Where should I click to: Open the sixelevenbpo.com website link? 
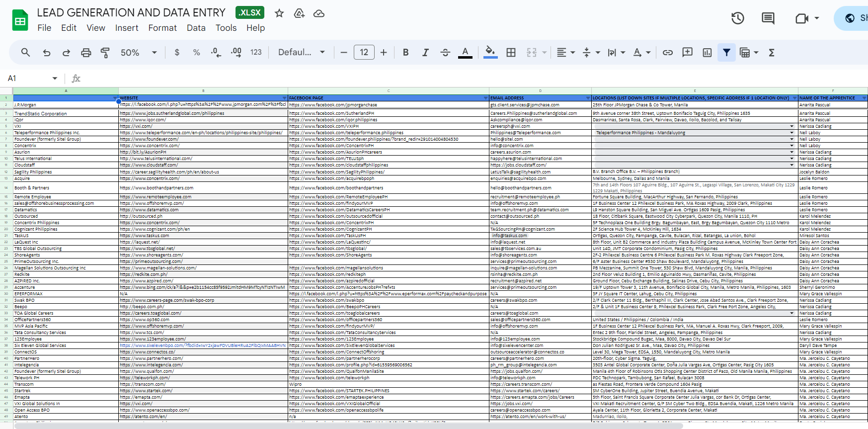[203, 345]
